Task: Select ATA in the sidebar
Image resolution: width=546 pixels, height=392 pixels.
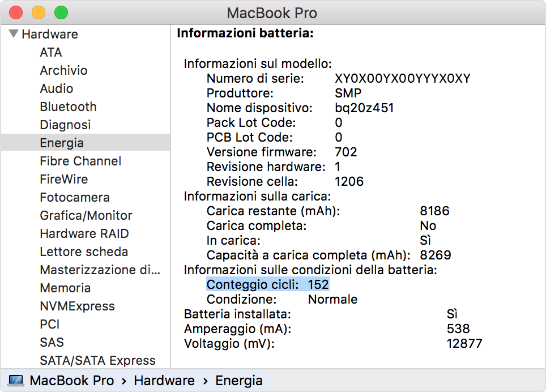Action: pos(51,52)
